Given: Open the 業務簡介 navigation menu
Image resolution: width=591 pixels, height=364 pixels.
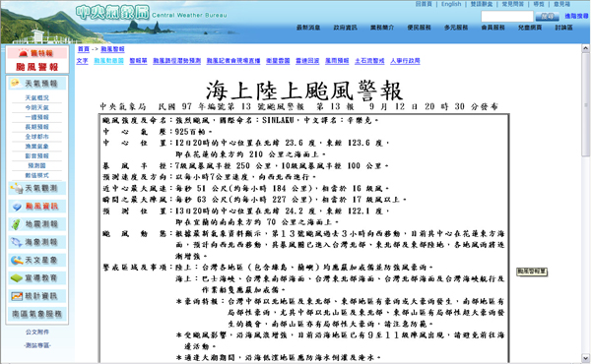Looking at the screenshot, I should (382, 28).
